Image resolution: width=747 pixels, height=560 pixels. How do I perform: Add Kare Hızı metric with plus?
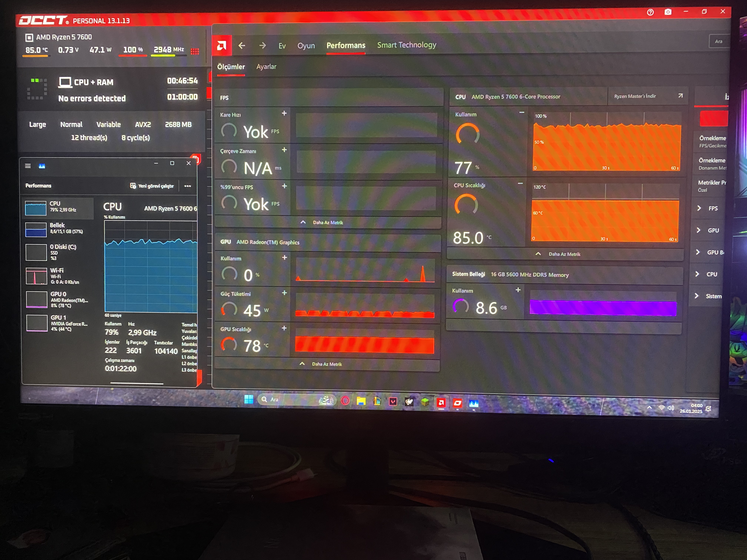pos(284,113)
